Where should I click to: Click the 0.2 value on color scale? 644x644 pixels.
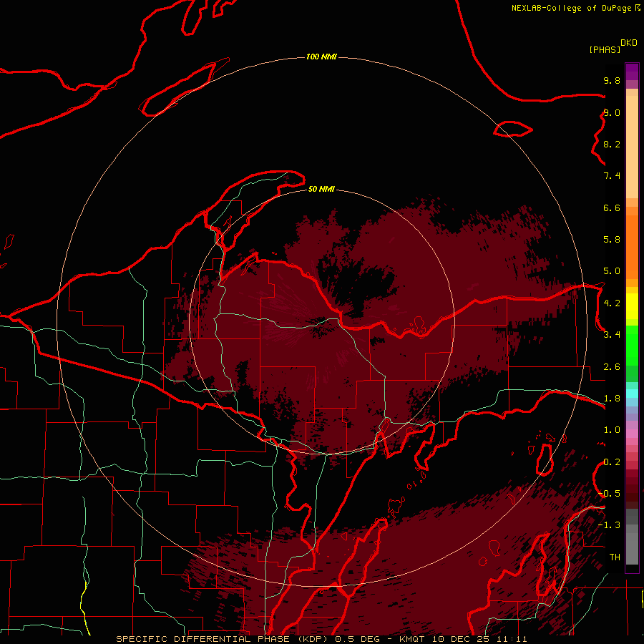[612, 462]
